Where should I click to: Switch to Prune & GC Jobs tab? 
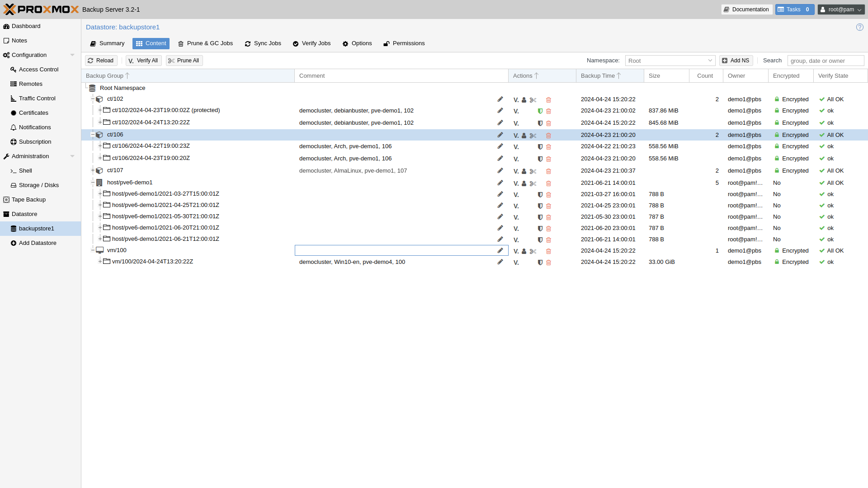pos(206,43)
